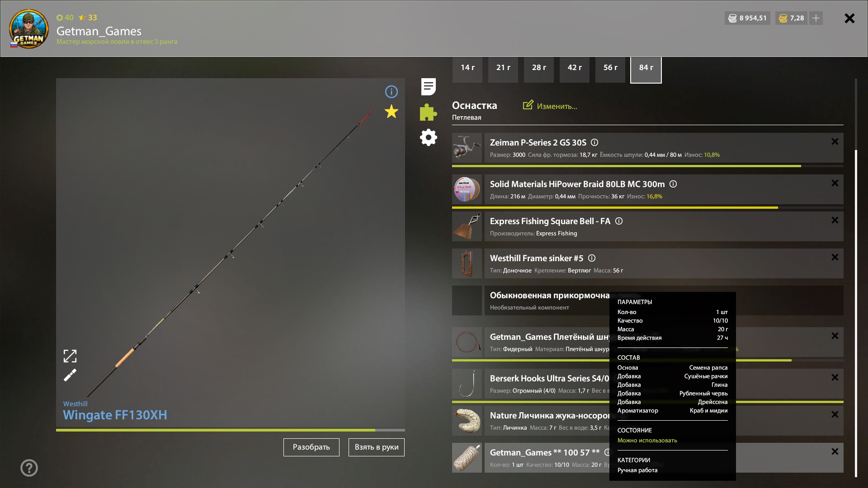Click the empty groundbait slot thumbnail
This screenshot has width=868, height=488.
pyautogui.click(x=467, y=300)
